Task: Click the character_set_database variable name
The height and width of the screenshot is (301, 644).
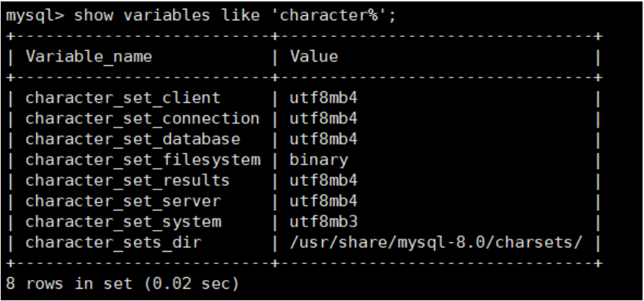Action: coord(132,138)
